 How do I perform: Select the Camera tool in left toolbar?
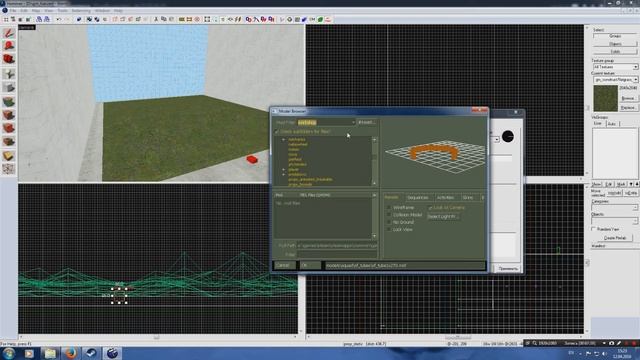point(9,59)
